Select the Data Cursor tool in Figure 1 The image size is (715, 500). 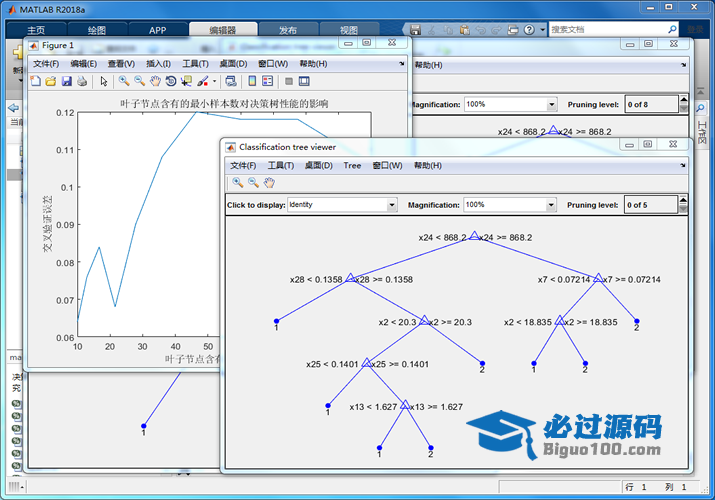point(186,81)
